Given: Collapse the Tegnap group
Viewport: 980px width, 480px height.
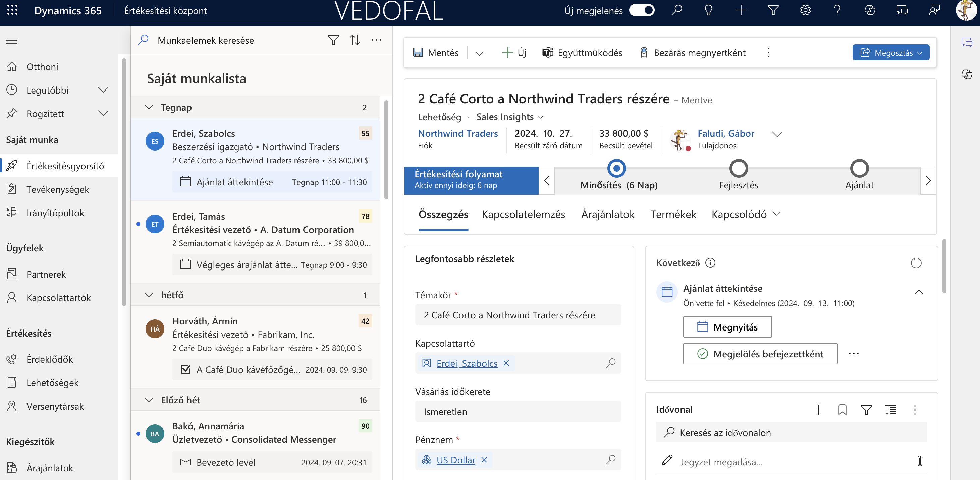Looking at the screenshot, I should coord(149,107).
